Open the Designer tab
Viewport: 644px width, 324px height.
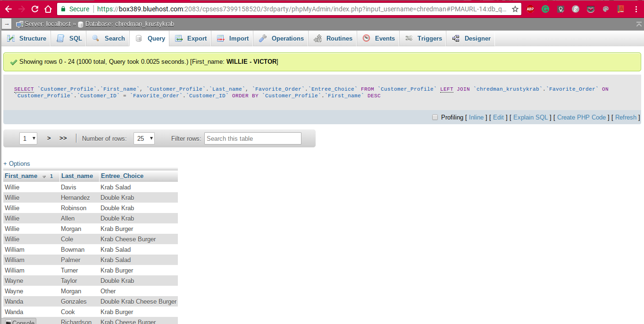[471, 39]
